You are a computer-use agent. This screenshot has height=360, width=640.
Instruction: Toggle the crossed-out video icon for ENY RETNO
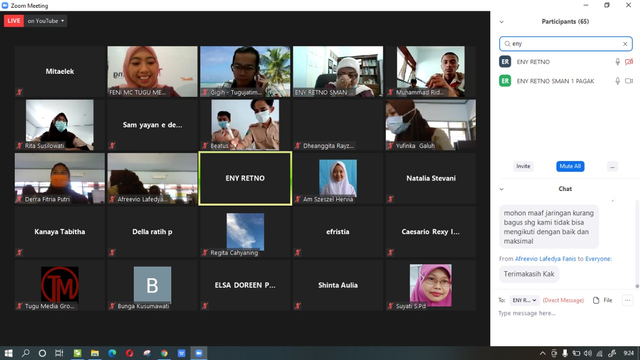click(629, 62)
